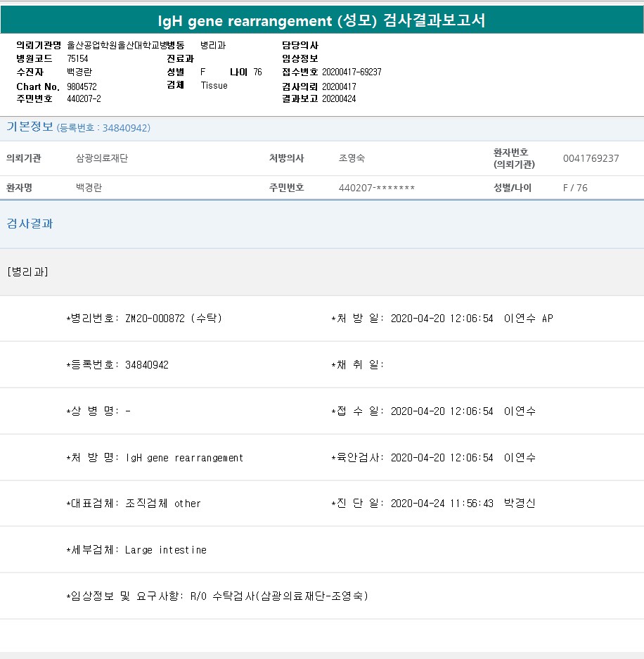The height and width of the screenshot is (659, 644).
Task: Select hospital name '울산공업학원울산대학교병'
Action: [x=117, y=46]
